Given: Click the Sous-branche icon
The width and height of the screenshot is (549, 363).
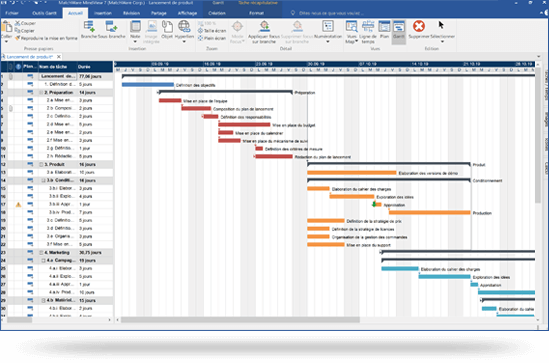Looking at the screenshot, I should (x=111, y=27).
